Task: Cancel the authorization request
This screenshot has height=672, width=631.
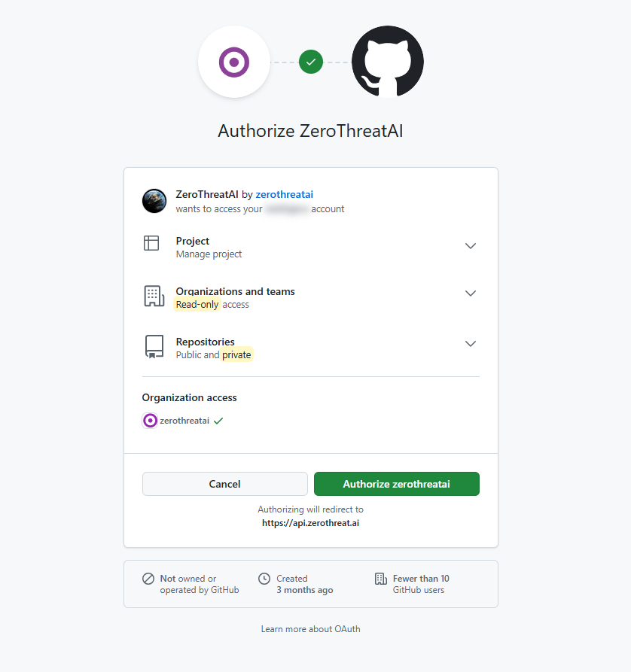Action: tap(225, 484)
